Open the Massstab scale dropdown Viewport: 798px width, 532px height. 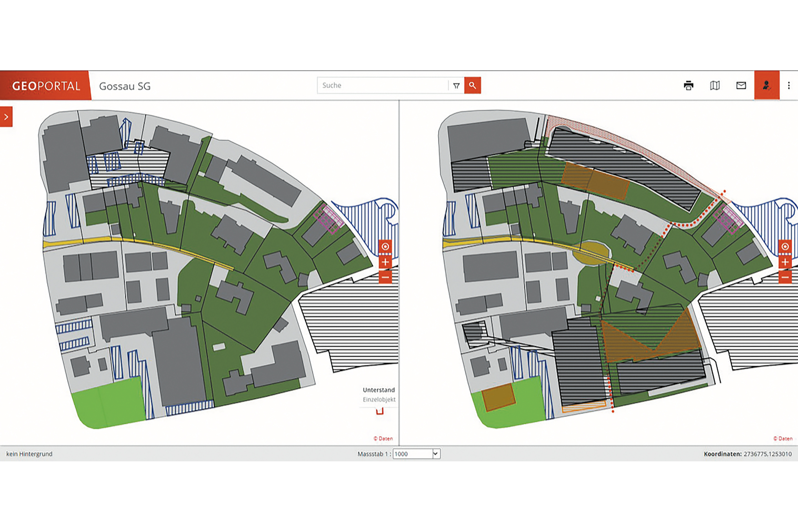coord(436,454)
